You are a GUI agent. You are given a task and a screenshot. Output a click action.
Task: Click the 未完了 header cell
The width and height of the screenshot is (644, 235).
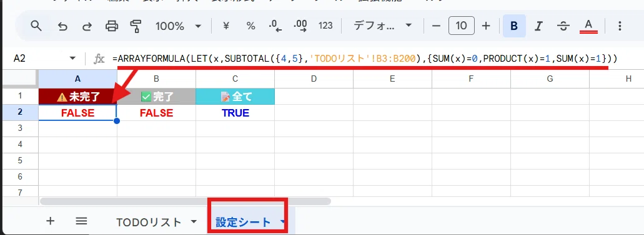coord(77,97)
